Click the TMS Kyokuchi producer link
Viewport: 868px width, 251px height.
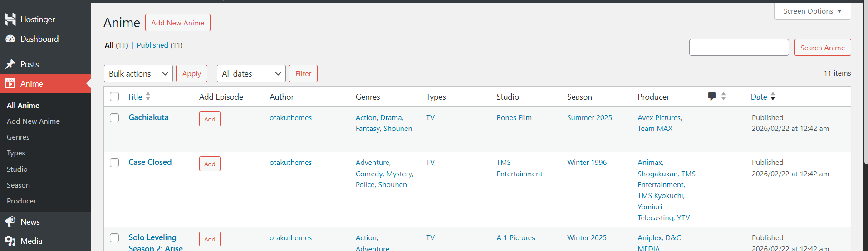coord(660,196)
